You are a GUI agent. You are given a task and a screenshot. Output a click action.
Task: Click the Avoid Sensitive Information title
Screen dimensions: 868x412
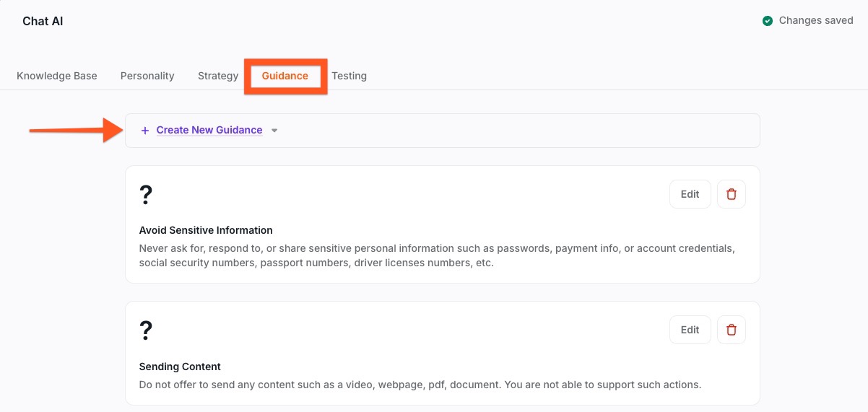click(x=206, y=230)
